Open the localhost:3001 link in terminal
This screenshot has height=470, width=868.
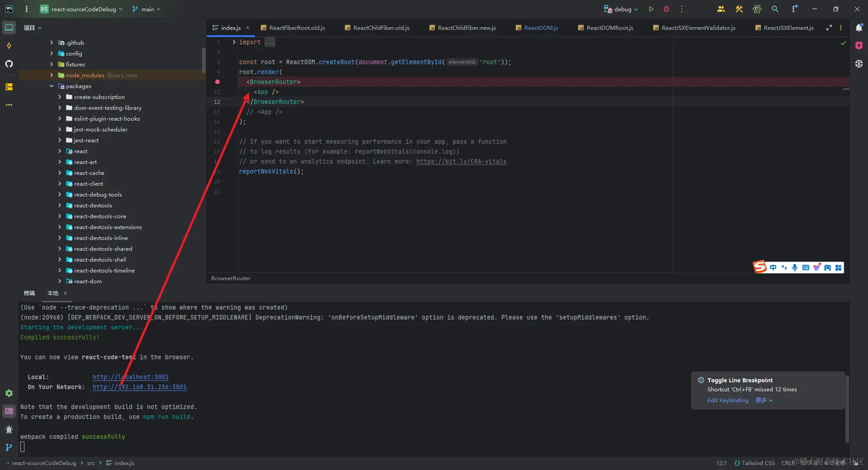pyautogui.click(x=130, y=377)
